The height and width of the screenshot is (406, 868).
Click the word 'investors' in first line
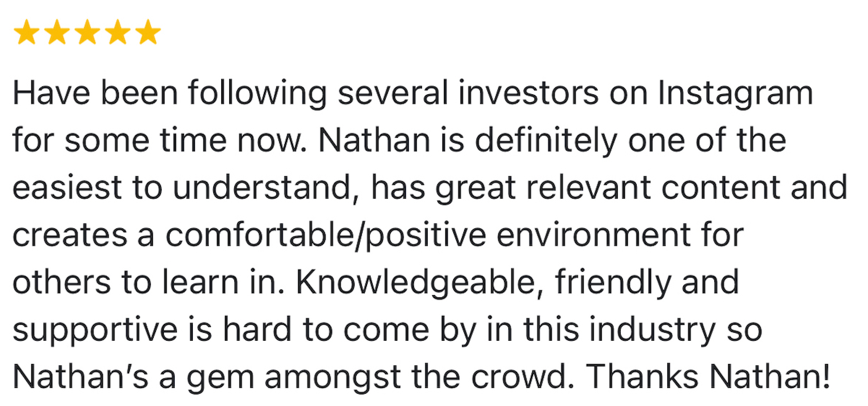click(x=528, y=93)
